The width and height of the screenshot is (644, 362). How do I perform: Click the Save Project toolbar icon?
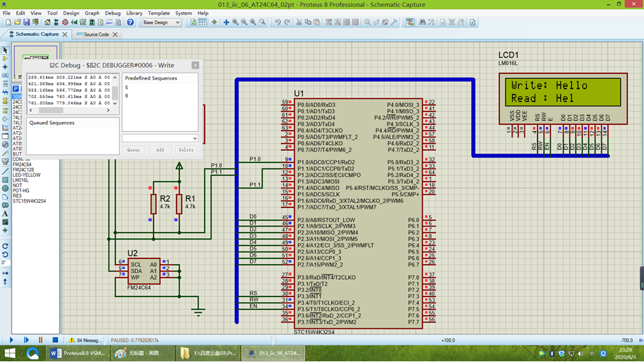point(27,22)
